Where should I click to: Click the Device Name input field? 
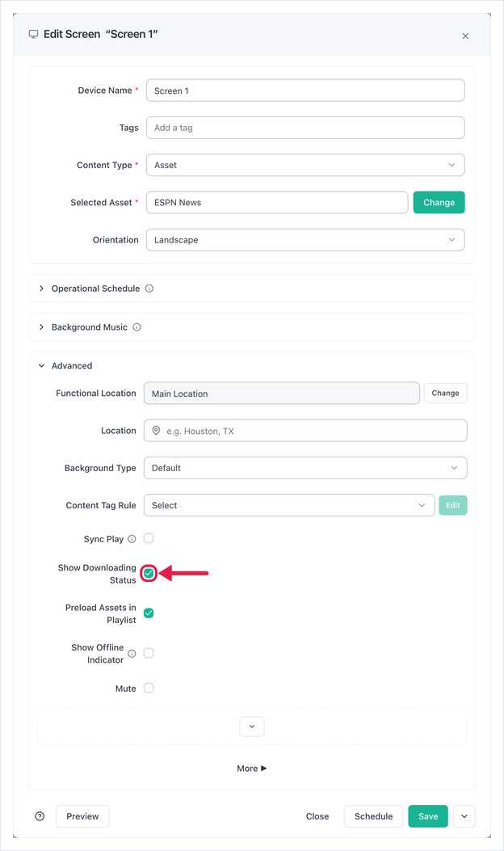pyautogui.click(x=305, y=91)
